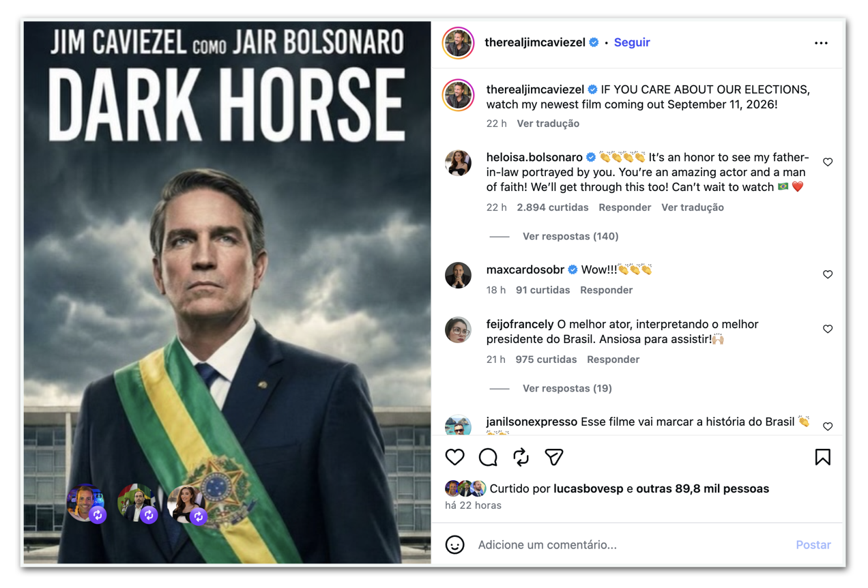The image size is (868, 588).
Task: Like the post with the heart icon
Action: point(455,457)
